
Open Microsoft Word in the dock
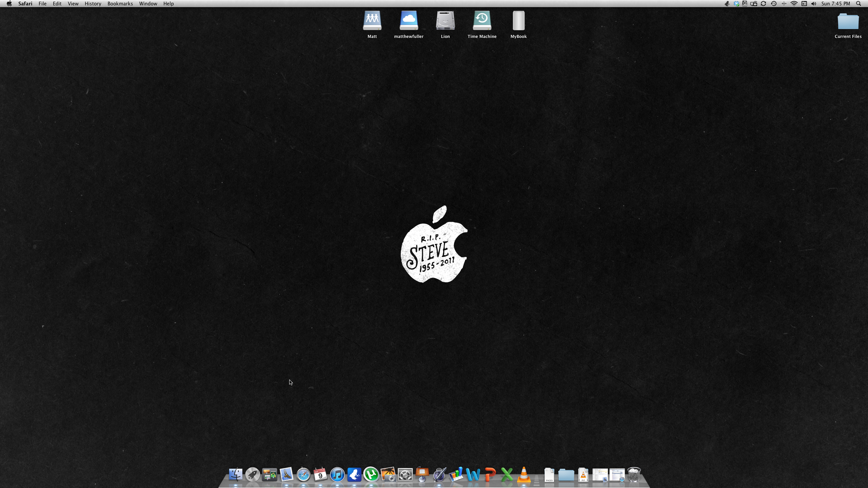coord(473,474)
